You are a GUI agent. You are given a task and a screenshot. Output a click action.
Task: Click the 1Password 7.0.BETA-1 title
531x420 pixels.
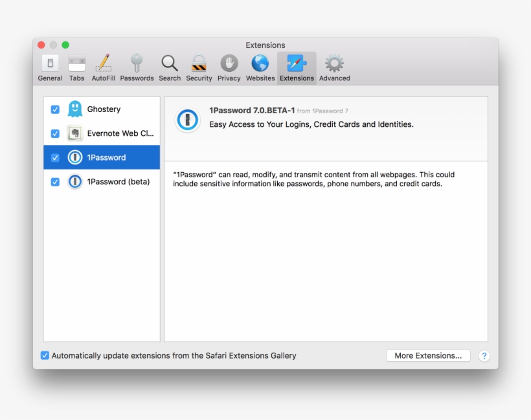click(x=252, y=110)
